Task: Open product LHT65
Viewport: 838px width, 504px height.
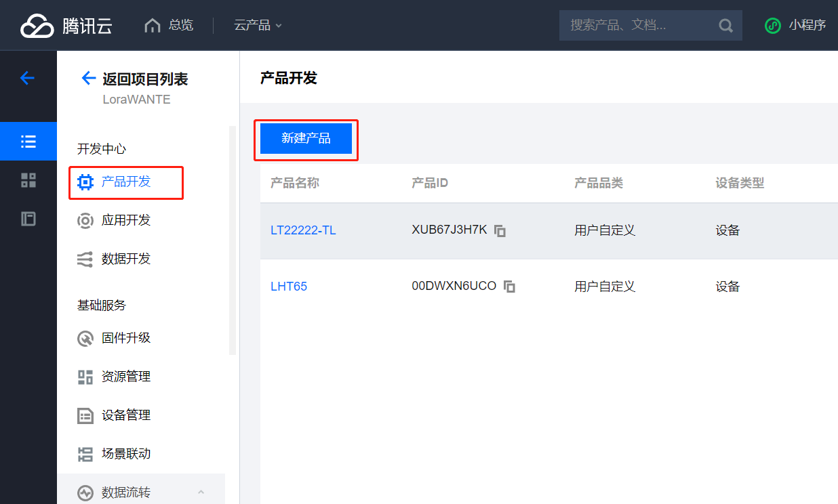Action: click(x=289, y=287)
